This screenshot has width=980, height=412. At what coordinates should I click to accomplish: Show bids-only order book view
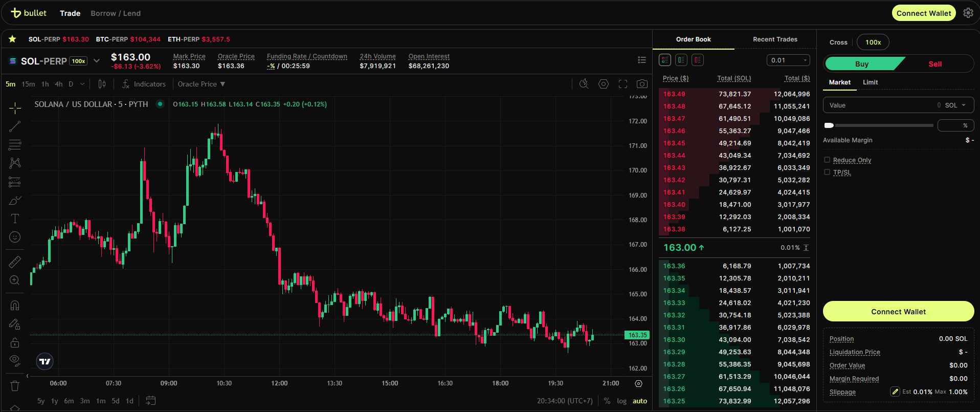click(681, 60)
